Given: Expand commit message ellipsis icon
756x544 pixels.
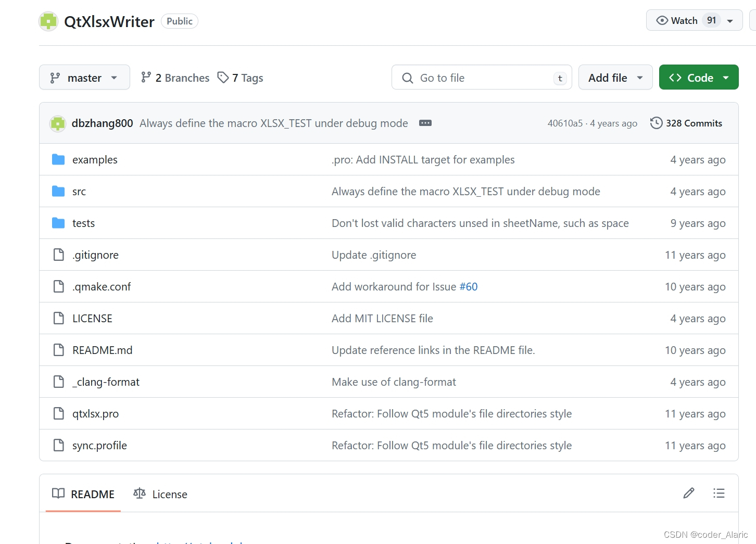Looking at the screenshot, I should tap(425, 123).
